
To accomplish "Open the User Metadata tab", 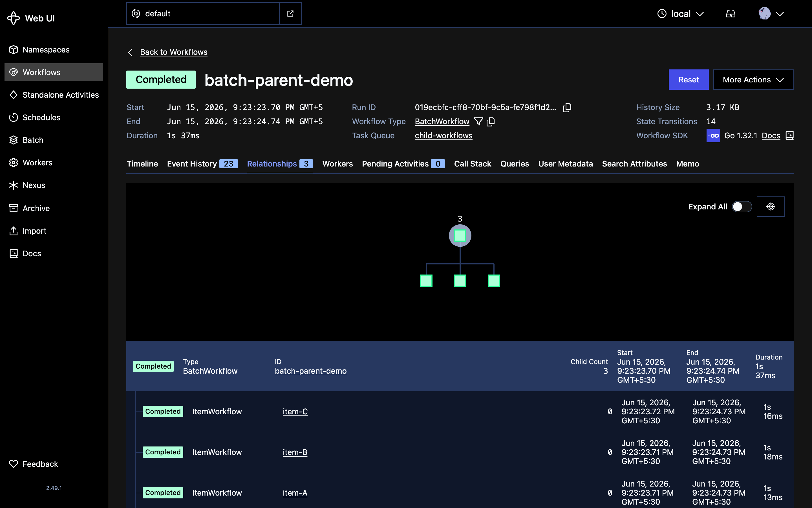I will (x=565, y=164).
